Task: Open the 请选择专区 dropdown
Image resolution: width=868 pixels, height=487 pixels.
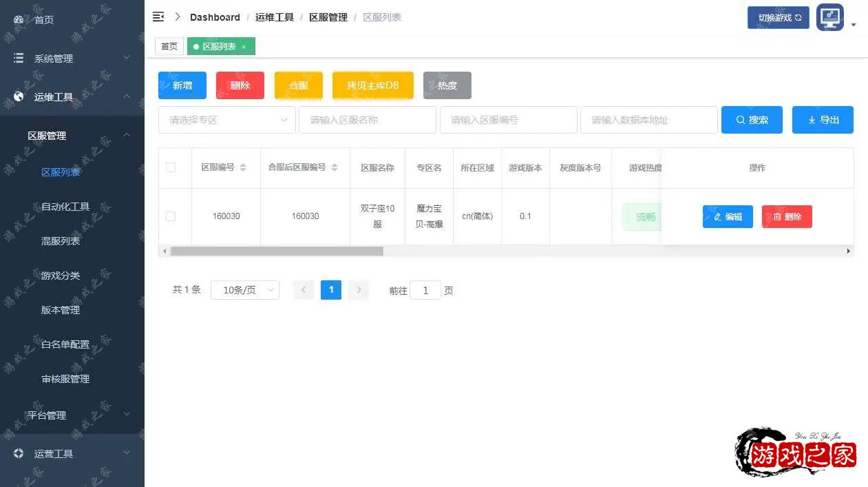Action: tap(227, 120)
